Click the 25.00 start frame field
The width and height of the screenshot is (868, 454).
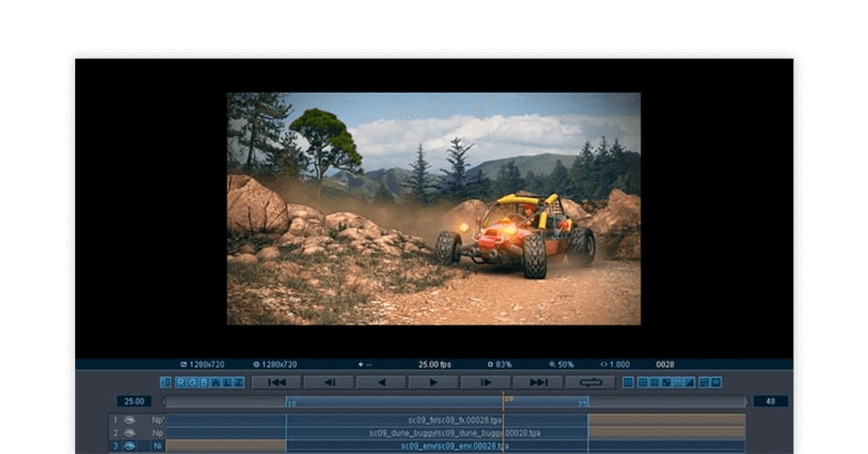click(135, 401)
